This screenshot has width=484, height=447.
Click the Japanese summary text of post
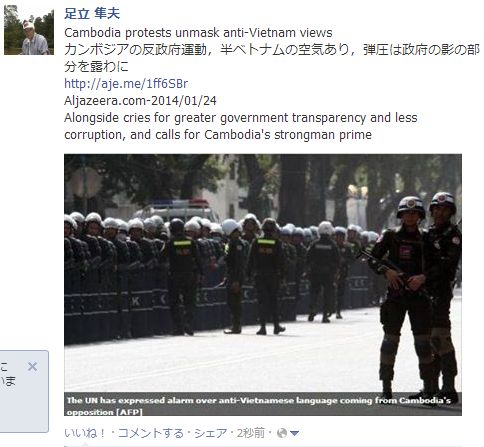tap(272, 58)
